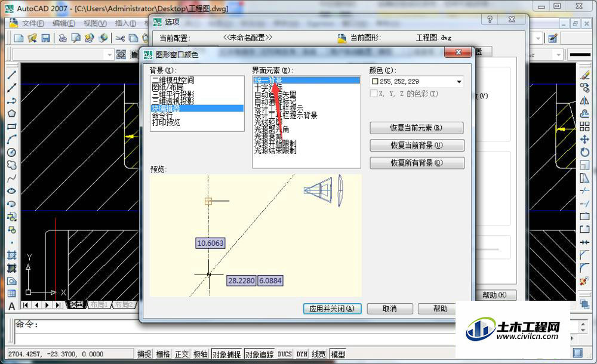This screenshot has height=364, width=597.
Task: Click 恢复当前背景(U) button
Action: tap(417, 146)
